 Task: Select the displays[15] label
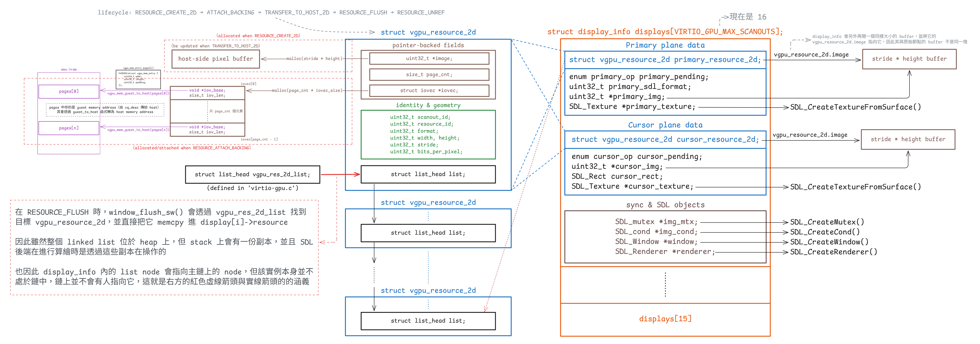point(665,319)
